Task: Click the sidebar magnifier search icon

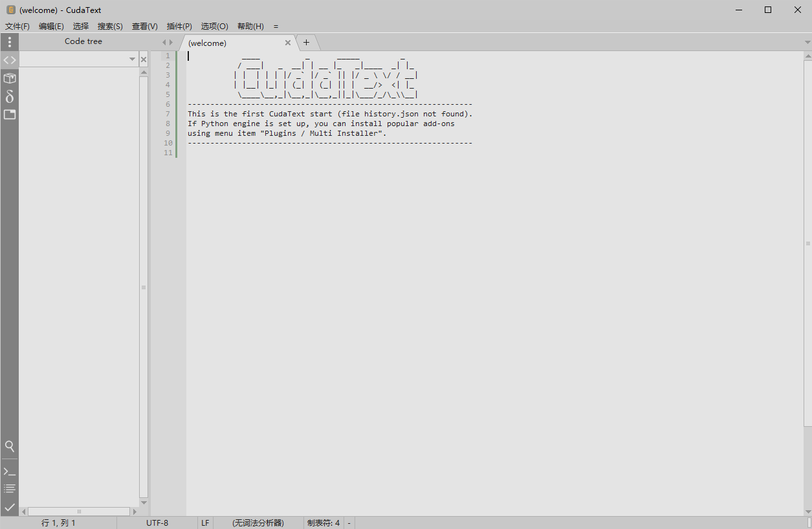Action: click(10, 446)
